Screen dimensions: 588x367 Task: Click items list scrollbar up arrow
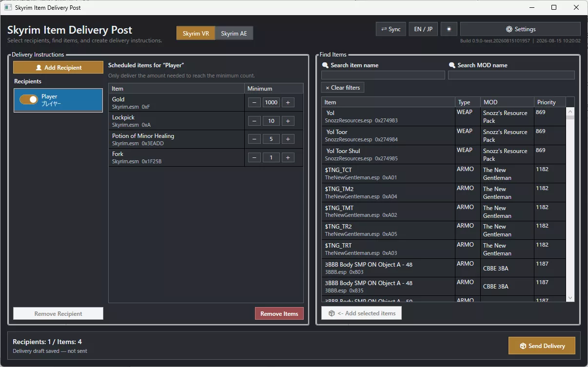[x=570, y=112]
